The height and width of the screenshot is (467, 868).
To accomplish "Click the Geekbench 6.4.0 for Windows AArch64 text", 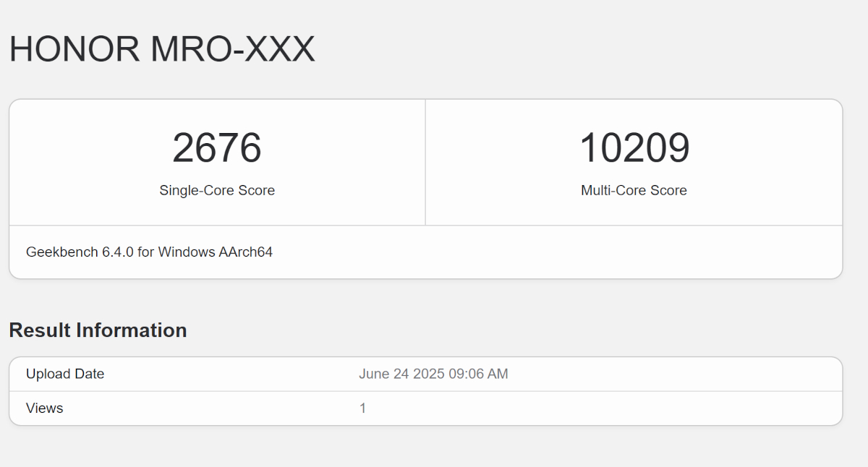I will coord(149,252).
